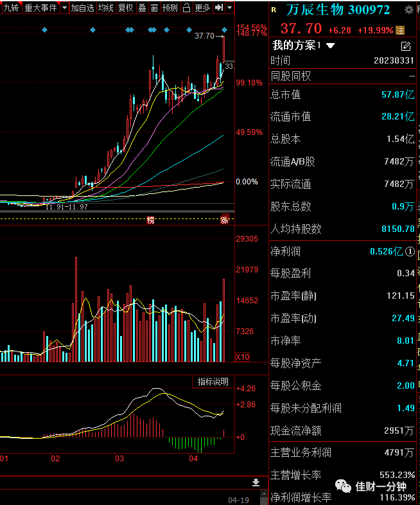Click the edit icon next to 我的方案1
Image resolution: width=420 pixels, height=505 pixels.
(x=406, y=46)
